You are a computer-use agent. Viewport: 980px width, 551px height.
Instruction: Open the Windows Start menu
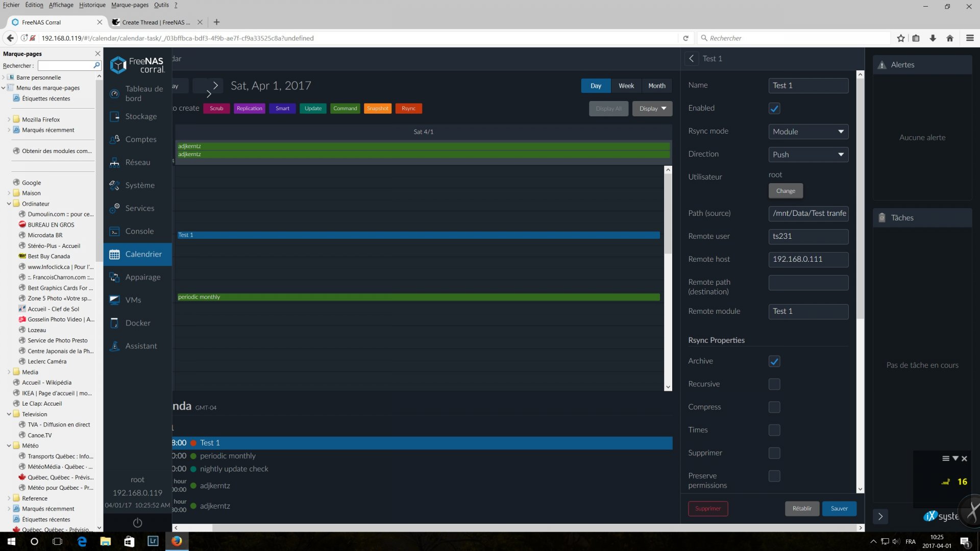click(11, 541)
